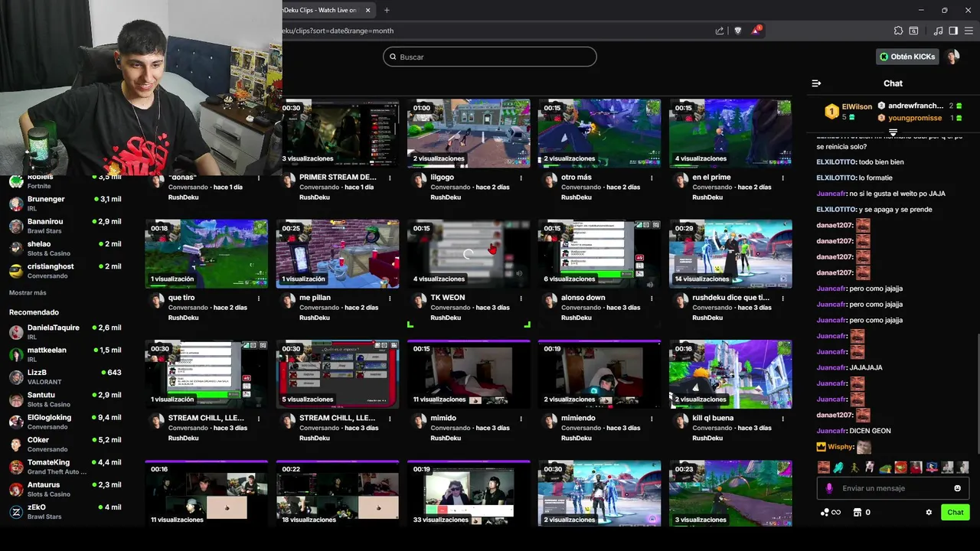Play the rushdeku dice que ti... clip thumbnail
The image size is (980, 551).
click(730, 253)
